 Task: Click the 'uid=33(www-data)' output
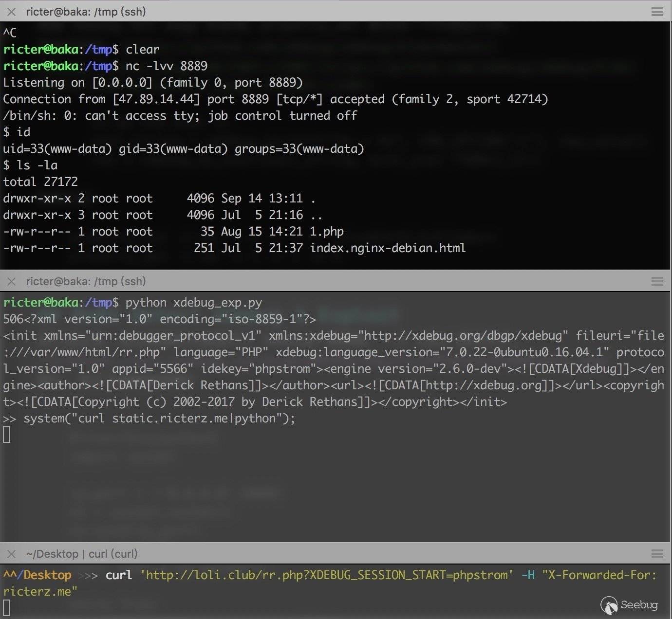(57, 148)
